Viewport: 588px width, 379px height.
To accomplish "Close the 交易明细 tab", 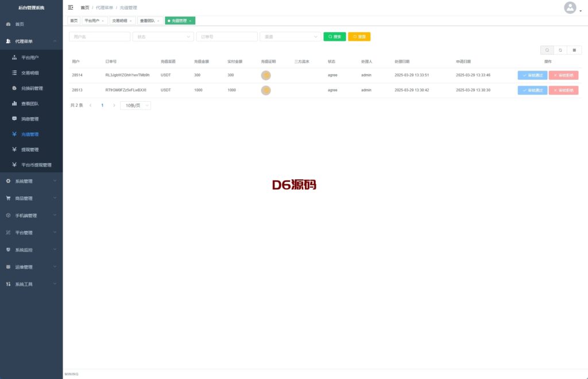I will 130,21.
